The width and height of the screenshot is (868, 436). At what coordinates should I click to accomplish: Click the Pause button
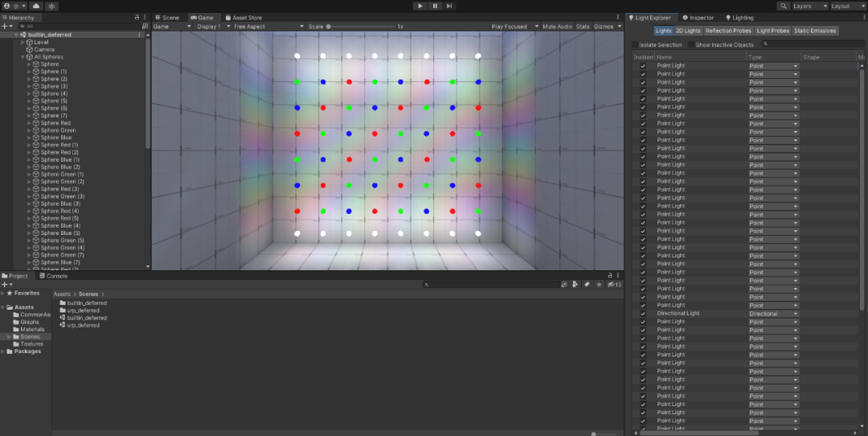click(x=435, y=6)
